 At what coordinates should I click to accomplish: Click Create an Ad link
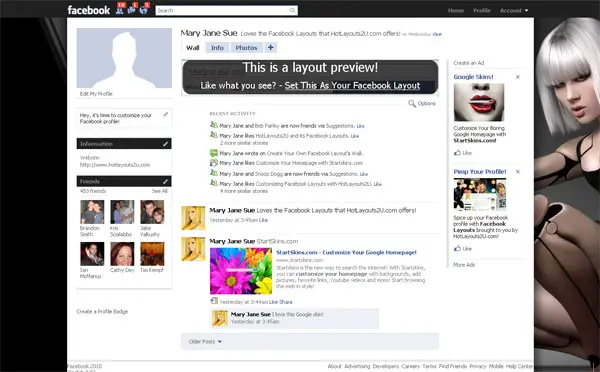(x=469, y=63)
